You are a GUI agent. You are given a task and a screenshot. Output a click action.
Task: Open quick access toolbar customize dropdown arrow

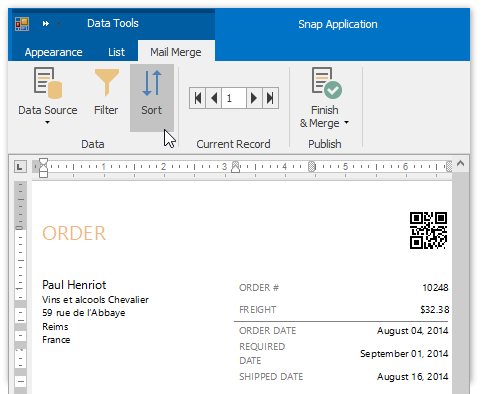(x=58, y=24)
